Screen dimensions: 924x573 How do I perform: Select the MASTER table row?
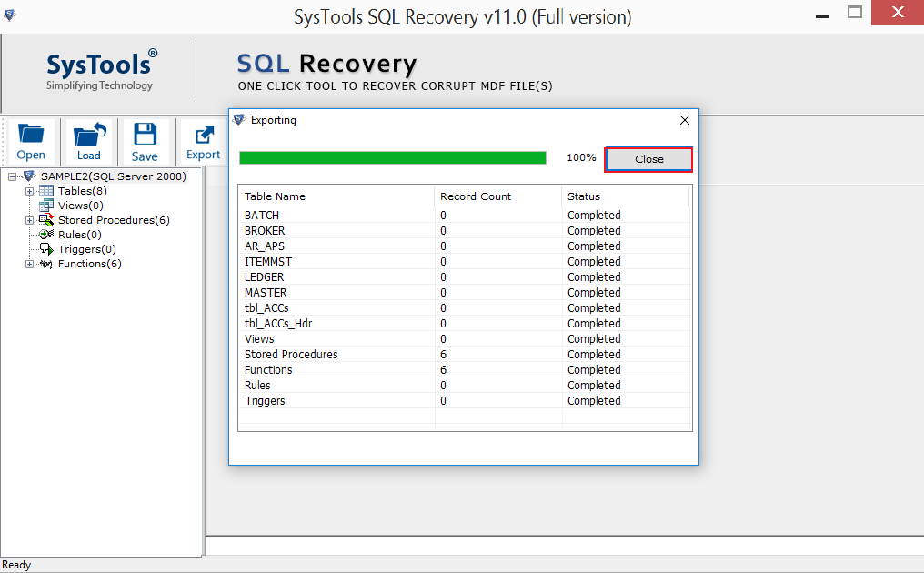pyautogui.click(x=465, y=292)
